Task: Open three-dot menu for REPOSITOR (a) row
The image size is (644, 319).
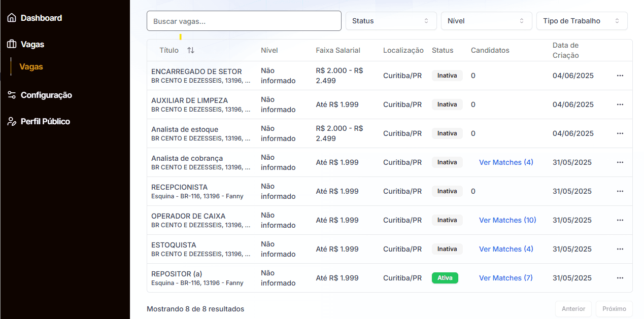Action: (620, 278)
